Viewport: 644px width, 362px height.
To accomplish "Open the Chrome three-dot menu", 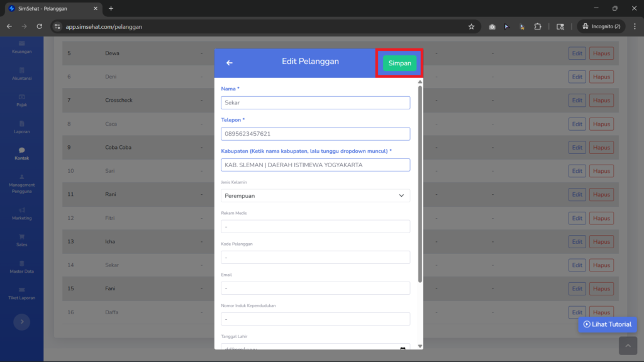I will (x=635, y=26).
